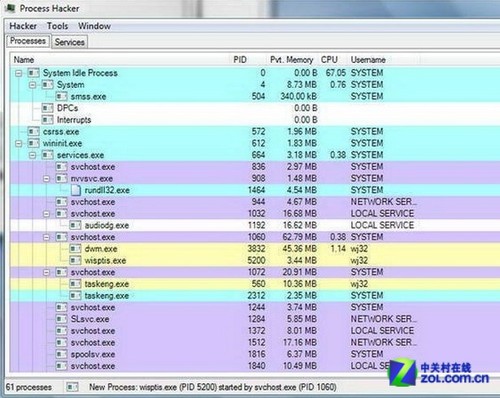Open the Window menu
Image resolution: width=500 pixels, height=398 pixels.
pos(94,26)
